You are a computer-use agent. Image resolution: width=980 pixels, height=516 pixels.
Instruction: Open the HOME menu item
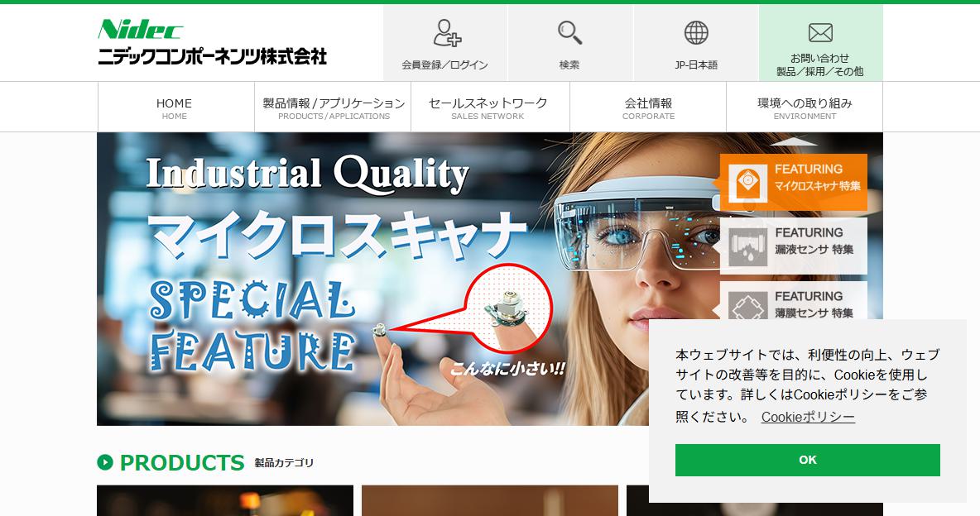[175, 107]
